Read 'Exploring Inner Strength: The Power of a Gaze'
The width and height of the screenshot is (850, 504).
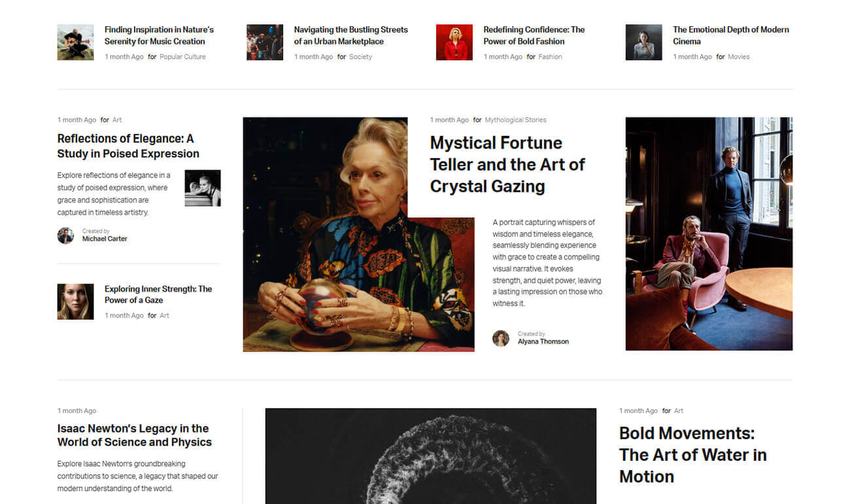[158, 295]
